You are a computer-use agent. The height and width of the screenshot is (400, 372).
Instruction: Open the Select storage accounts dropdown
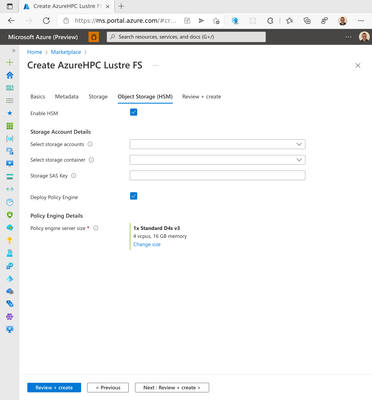(217, 144)
